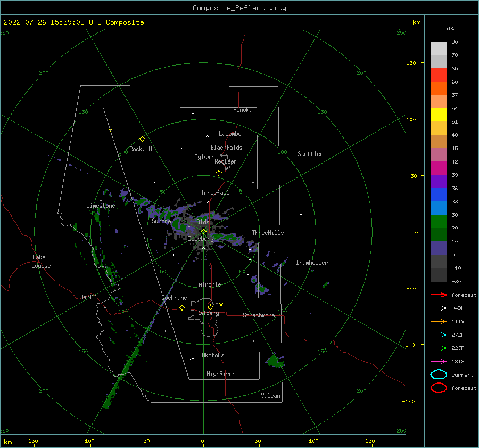Pick the bright yellow swatch below 54 dBZ
Image resolution: width=479 pixels, height=448 pixels.
click(439, 115)
